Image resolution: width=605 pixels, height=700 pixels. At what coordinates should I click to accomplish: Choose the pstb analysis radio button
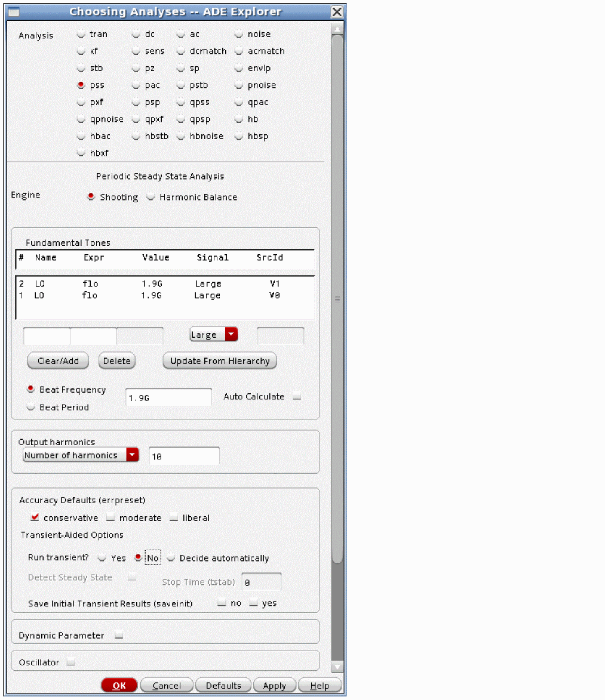[x=180, y=85]
